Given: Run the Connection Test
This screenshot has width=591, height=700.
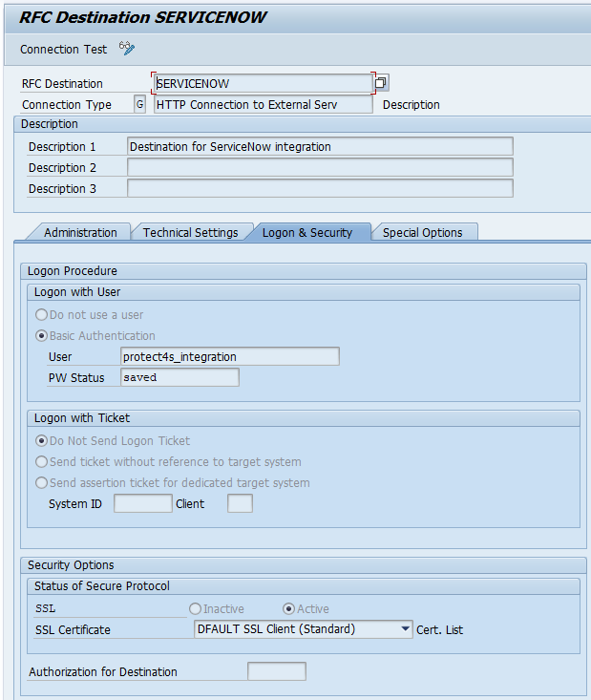Looking at the screenshot, I should coord(63,49).
